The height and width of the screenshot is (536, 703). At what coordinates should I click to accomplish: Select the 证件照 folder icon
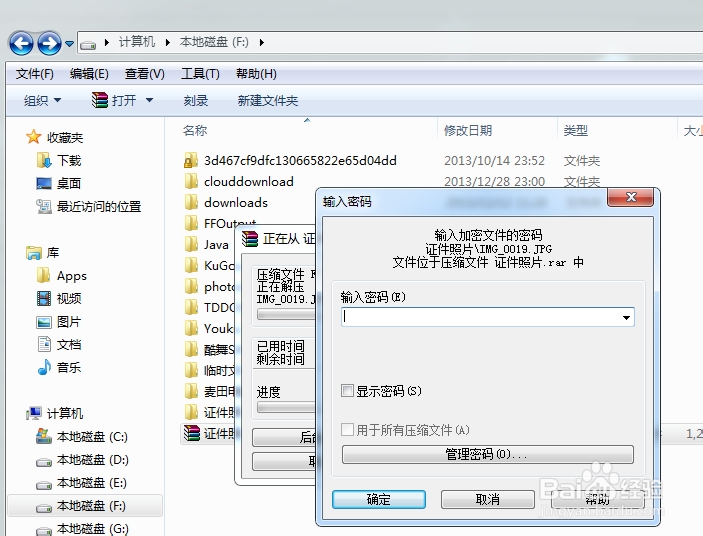(191, 412)
